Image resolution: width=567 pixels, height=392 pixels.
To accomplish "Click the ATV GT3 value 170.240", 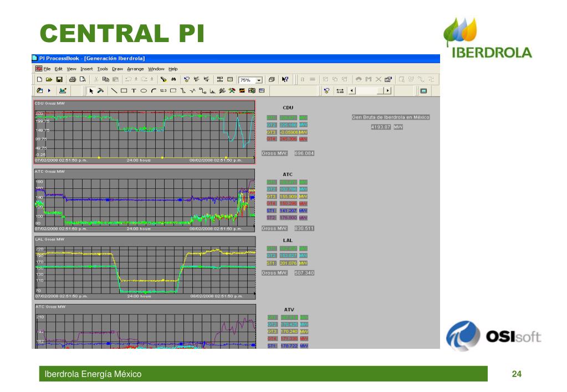I will click(x=289, y=331).
